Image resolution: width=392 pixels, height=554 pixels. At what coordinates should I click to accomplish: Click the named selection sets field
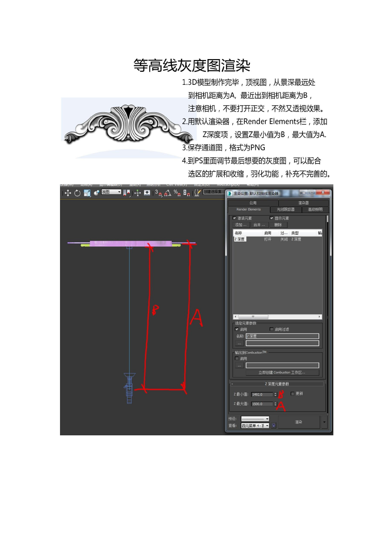point(213,192)
